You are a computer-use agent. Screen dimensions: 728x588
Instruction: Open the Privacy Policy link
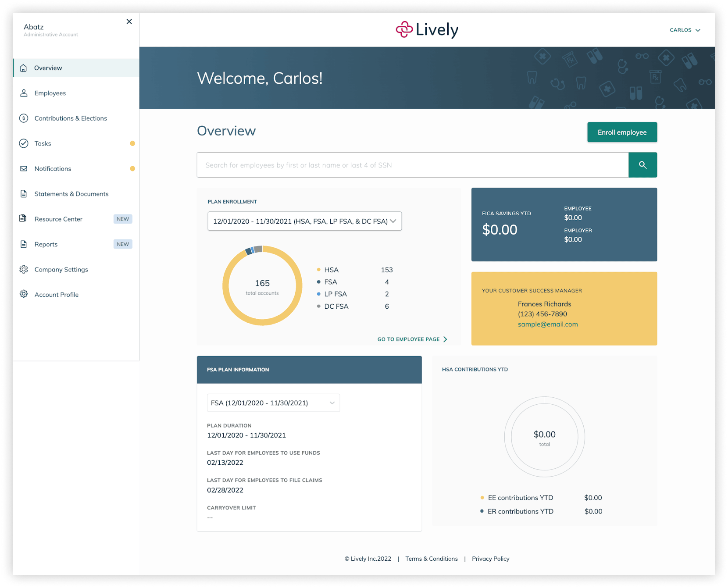pyautogui.click(x=491, y=559)
